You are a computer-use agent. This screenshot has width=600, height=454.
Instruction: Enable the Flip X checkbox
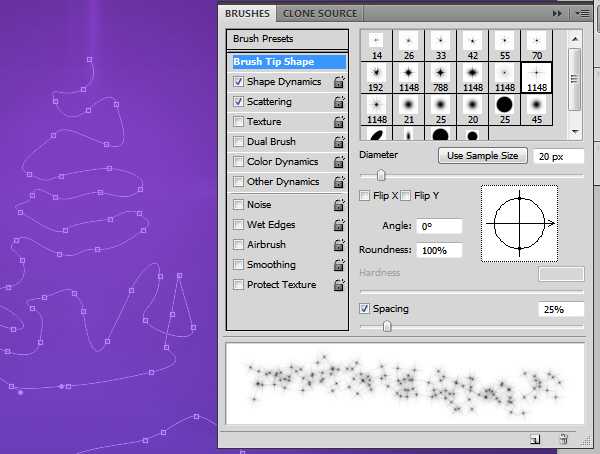point(365,196)
